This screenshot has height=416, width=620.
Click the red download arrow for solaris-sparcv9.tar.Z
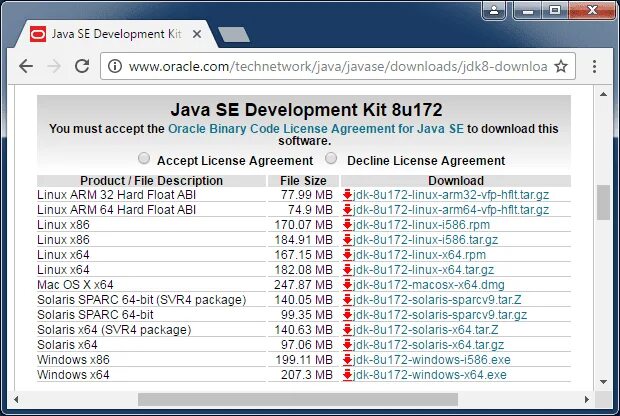click(347, 300)
